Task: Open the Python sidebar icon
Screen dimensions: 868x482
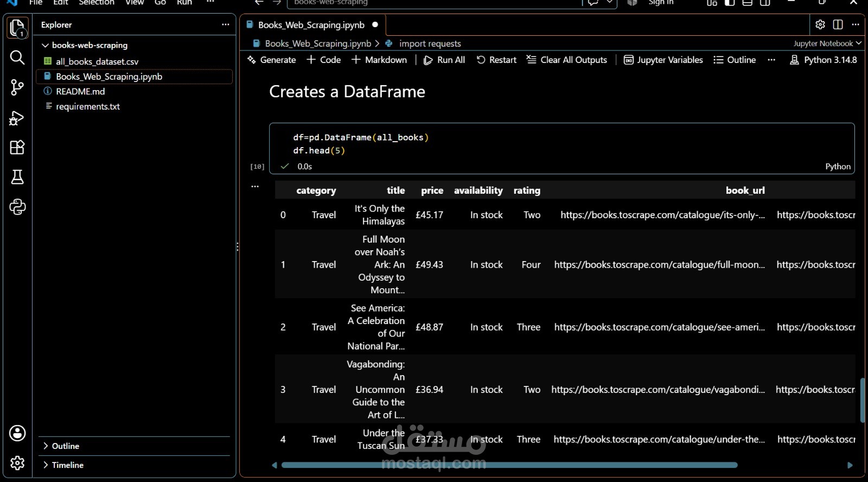Action: [x=17, y=207]
